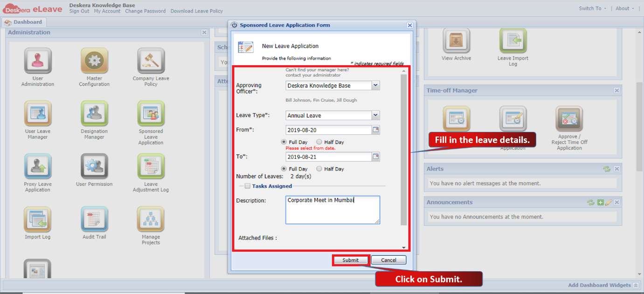Open the About menu
The width and height of the screenshot is (644, 294).
point(625,8)
